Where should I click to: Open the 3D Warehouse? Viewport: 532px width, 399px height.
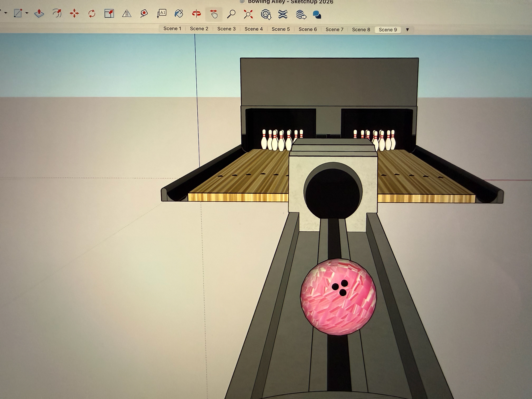tap(266, 14)
